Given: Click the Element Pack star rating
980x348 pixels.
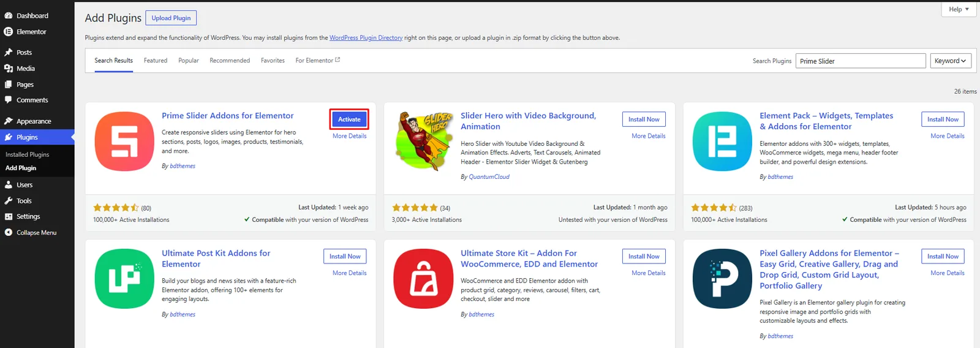Looking at the screenshot, I should tap(714, 208).
